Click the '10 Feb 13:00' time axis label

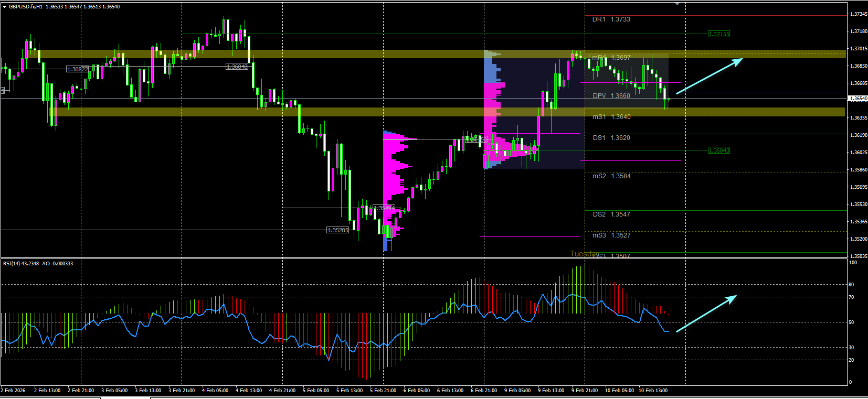[653, 391]
